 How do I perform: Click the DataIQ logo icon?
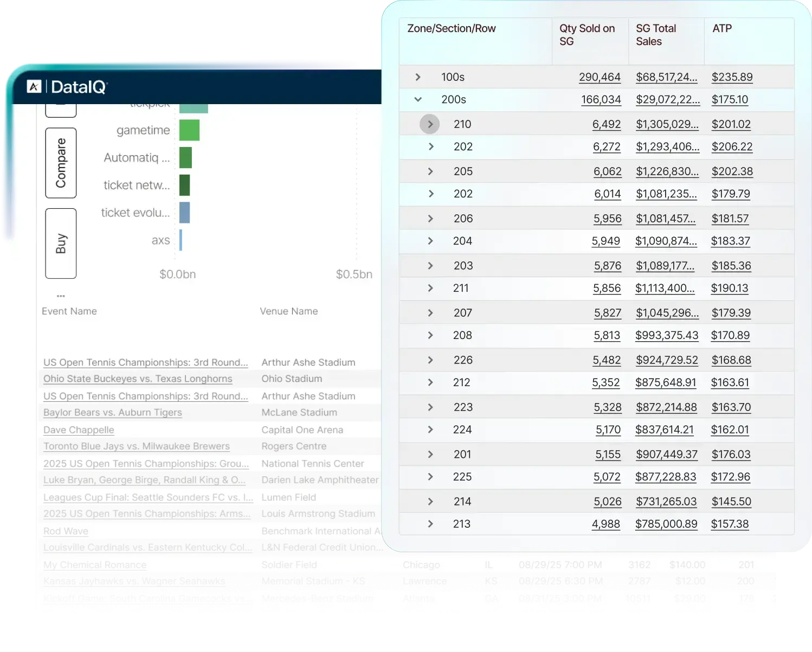[34, 86]
